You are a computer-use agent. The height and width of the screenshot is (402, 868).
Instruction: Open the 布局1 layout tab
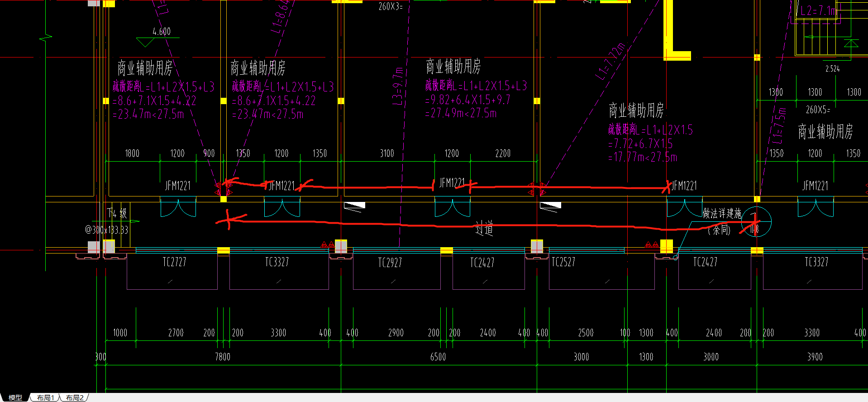point(45,397)
